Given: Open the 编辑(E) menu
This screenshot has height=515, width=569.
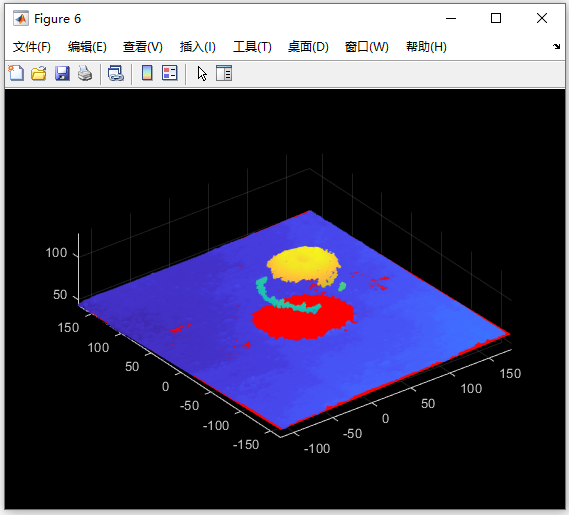Looking at the screenshot, I should (x=87, y=47).
